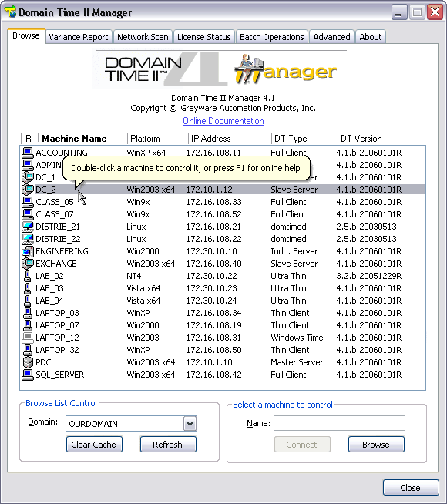This screenshot has width=447, height=504.
Task: Click the LAPTOP_12 Windows Time icon
Action: pyautogui.click(x=28, y=338)
